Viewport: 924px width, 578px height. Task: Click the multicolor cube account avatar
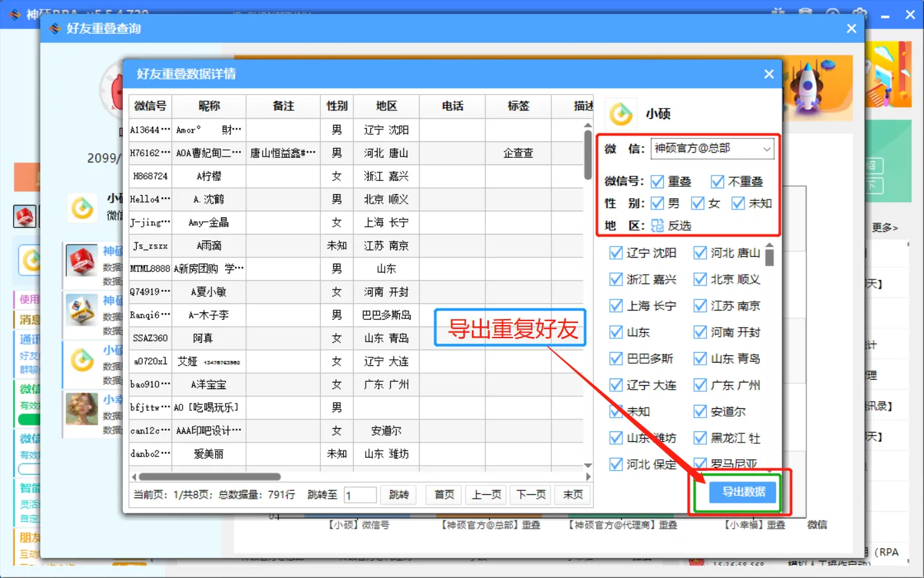(x=82, y=310)
